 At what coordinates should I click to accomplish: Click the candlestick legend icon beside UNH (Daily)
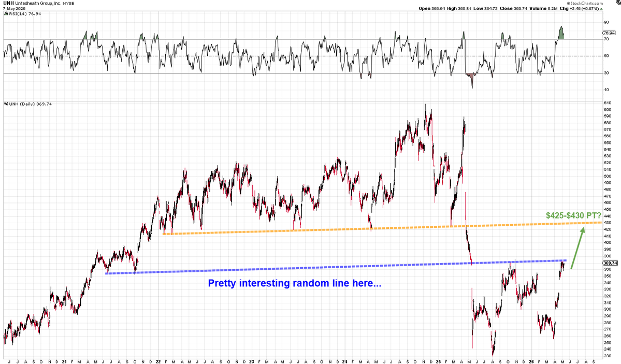(6, 104)
